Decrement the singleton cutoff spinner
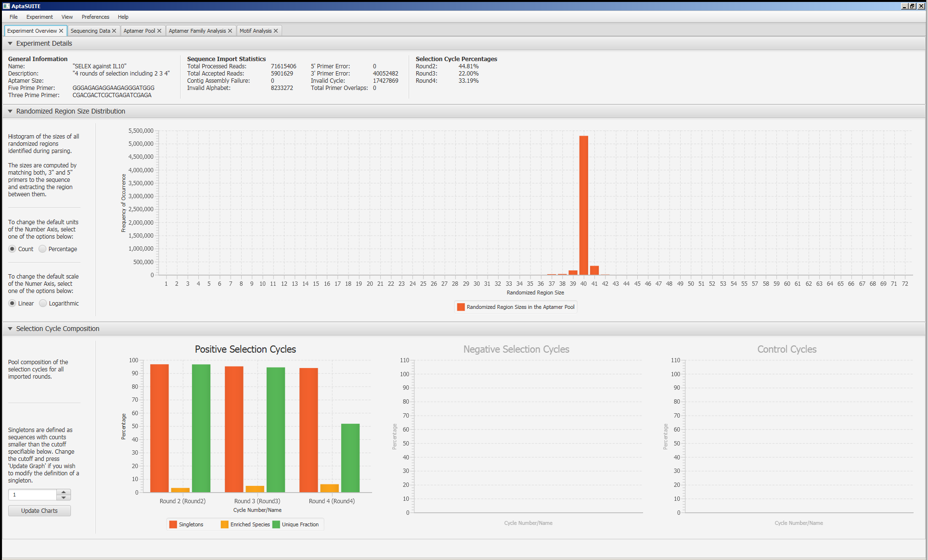The image size is (928, 560). pos(64,497)
